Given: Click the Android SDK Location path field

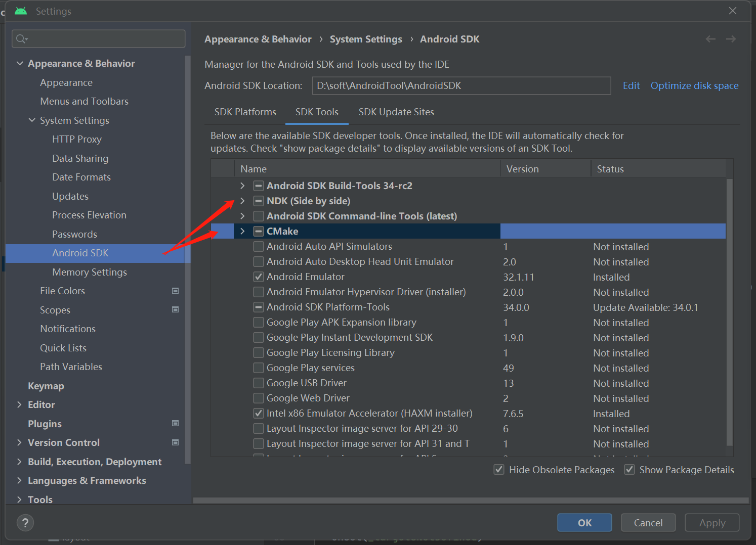Looking at the screenshot, I should (461, 85).
